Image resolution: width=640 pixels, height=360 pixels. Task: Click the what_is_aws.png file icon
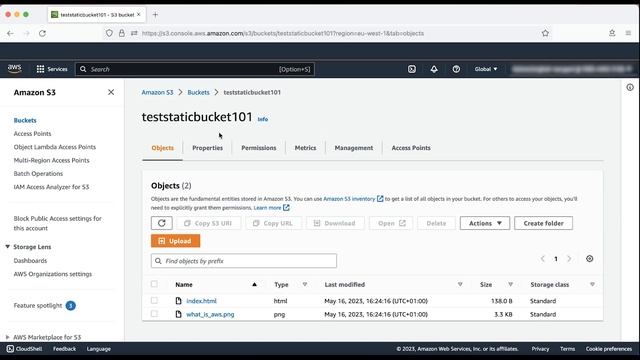(178, 314)
